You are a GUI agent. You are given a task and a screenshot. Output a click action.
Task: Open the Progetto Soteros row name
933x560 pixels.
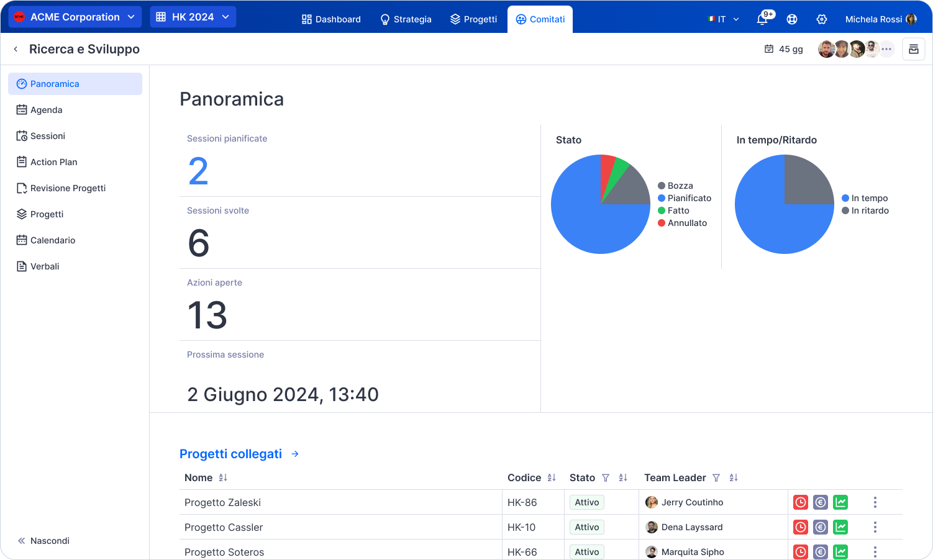224,552
